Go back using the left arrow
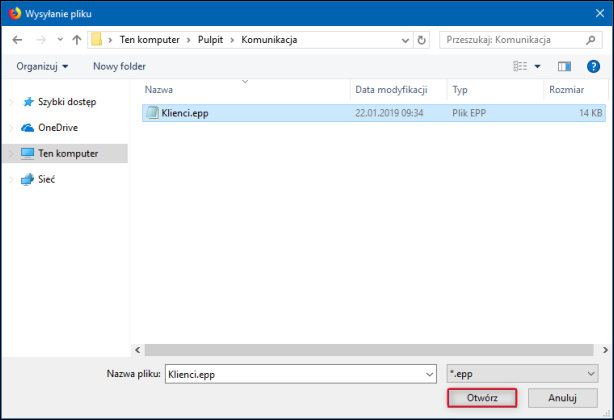Screen dimensions: 614x420 17,40
